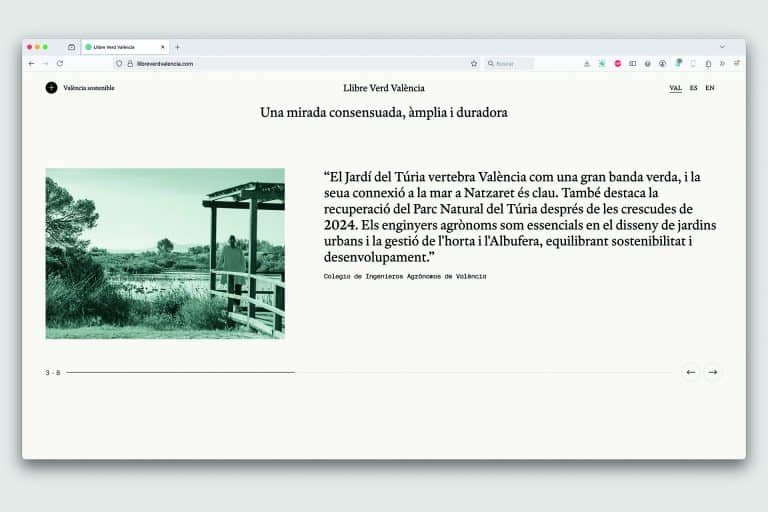Go back with the browser back arrow

(31, 64)
